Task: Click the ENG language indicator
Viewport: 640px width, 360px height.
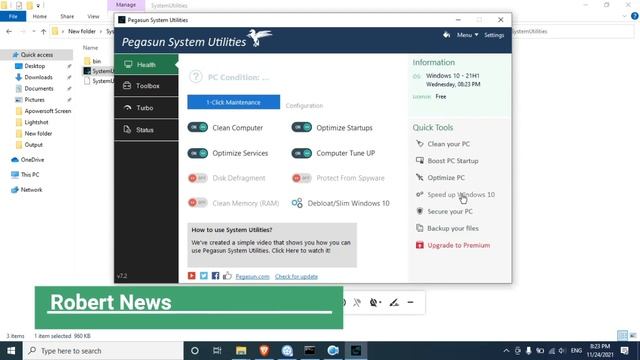Action: (576, 351)
